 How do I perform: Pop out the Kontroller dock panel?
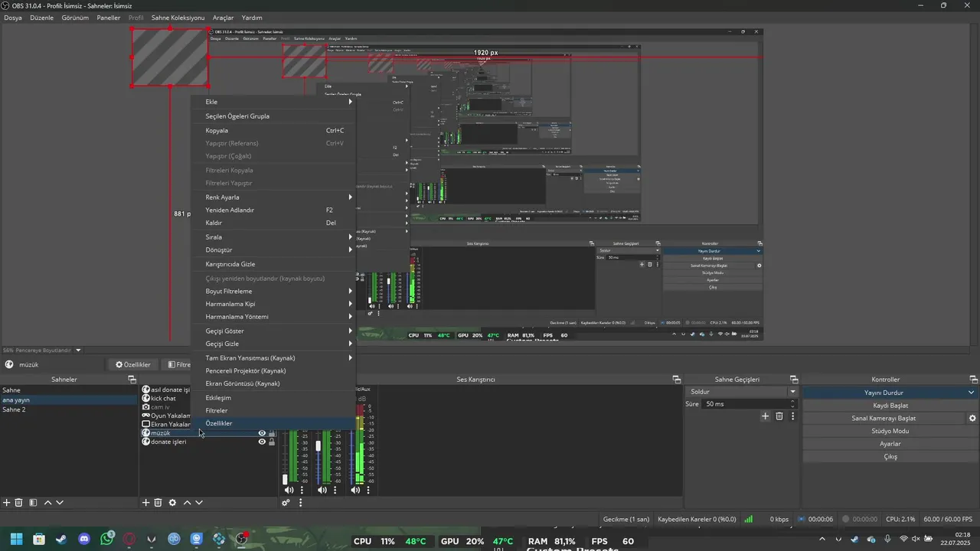[x=973, y=380]
